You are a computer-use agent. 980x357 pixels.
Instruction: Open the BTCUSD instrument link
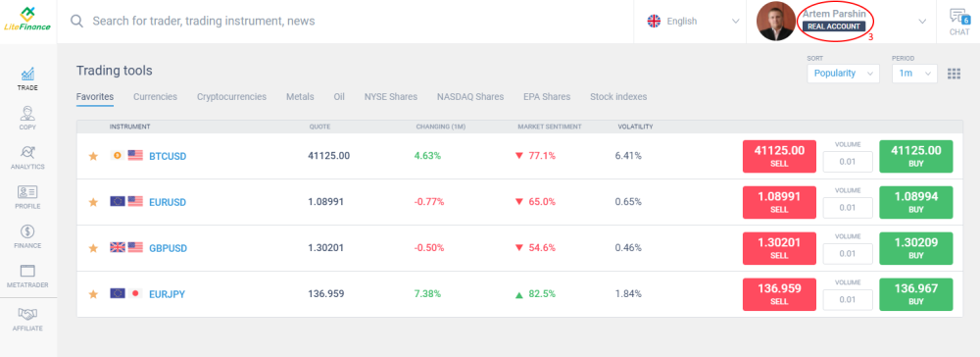point(168,156)
